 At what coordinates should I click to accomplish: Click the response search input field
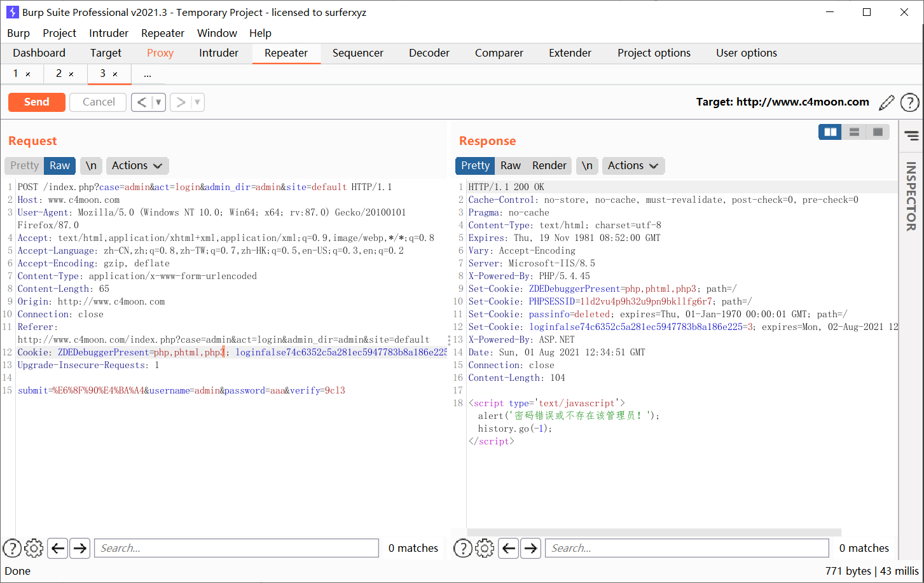tap(687, 548)
